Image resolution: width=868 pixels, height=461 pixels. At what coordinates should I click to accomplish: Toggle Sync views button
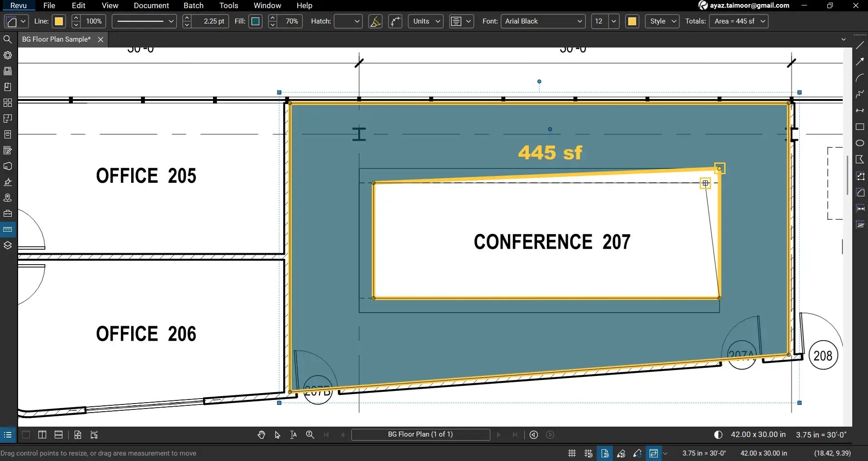click(654, 453)
